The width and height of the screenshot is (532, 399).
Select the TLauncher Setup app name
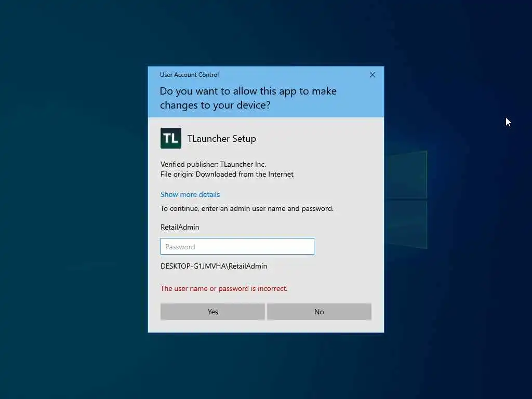221,138
